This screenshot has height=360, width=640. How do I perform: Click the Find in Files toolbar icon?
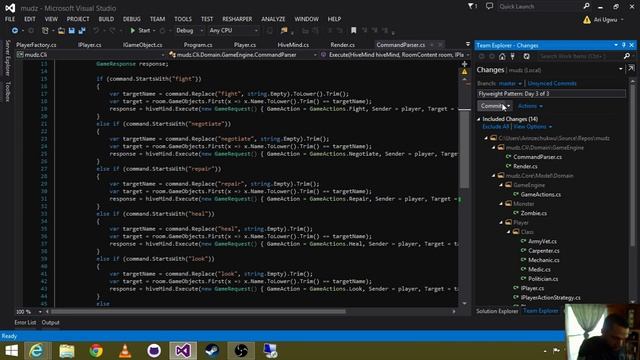[284, 31]
